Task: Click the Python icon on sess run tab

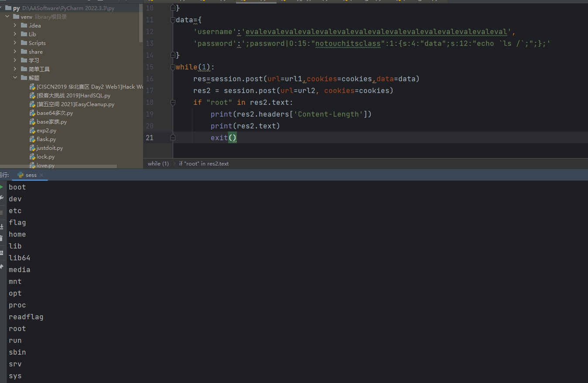Action: (x=21, y=175)
